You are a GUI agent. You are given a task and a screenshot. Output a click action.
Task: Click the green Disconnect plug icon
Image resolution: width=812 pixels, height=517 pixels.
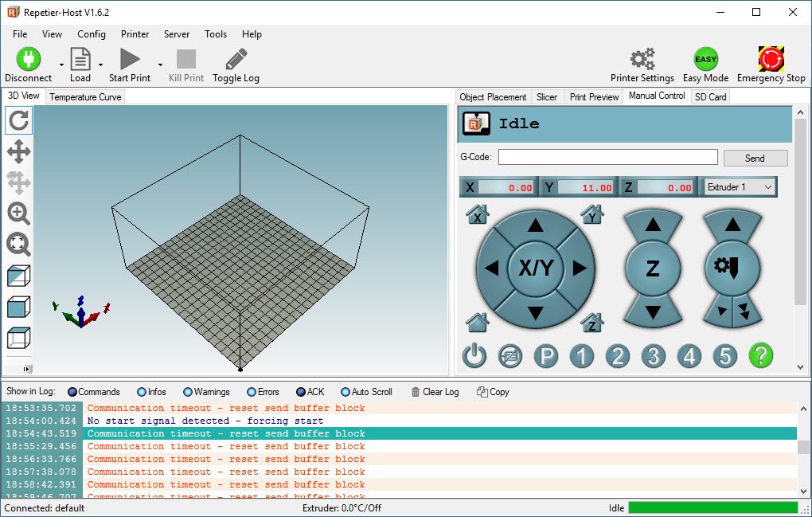29,59
